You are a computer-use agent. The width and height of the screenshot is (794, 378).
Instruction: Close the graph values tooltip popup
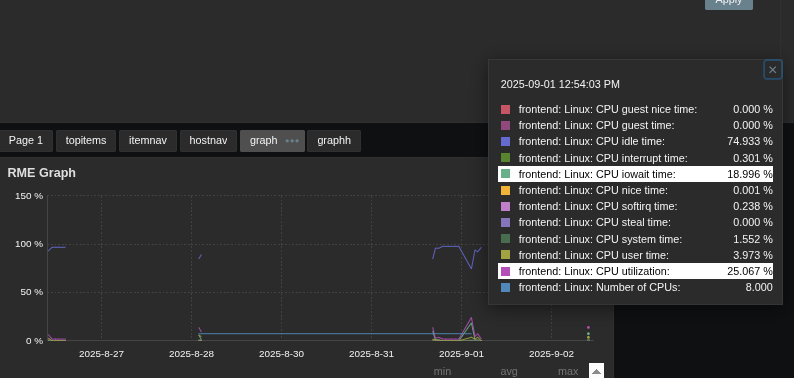[x=772, y=70]
